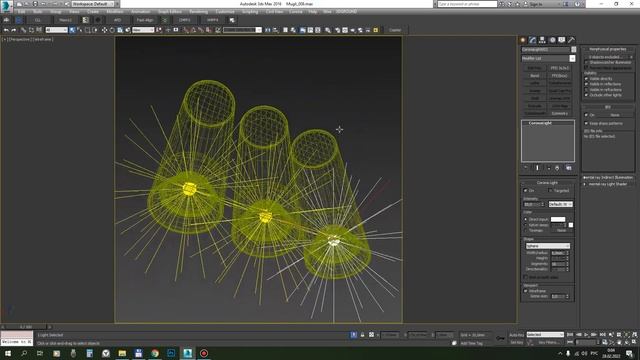Click the Auto Key button
The image size is (640, 360).
[516, 335]
